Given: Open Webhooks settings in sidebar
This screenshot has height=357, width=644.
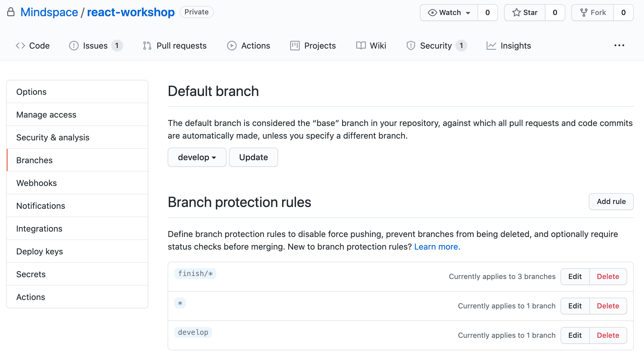Looking at the screenshot, I should 37,183.
